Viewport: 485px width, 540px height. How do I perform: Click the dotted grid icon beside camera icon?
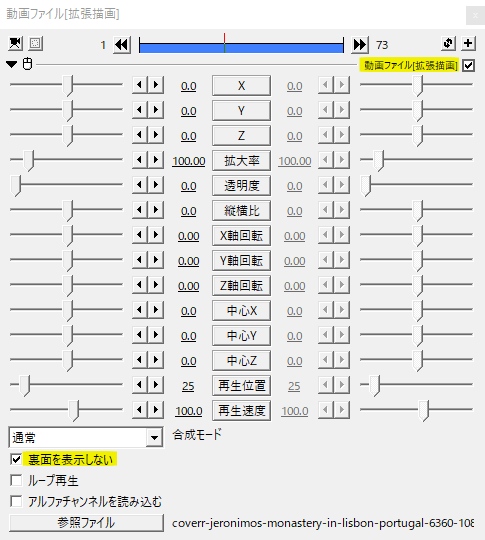35,44
